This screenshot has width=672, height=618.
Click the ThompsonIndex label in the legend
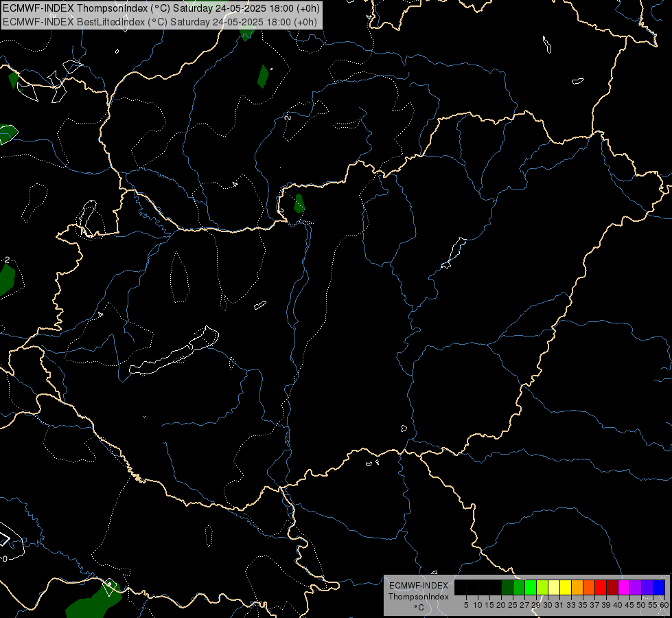(x=419, y=597)
